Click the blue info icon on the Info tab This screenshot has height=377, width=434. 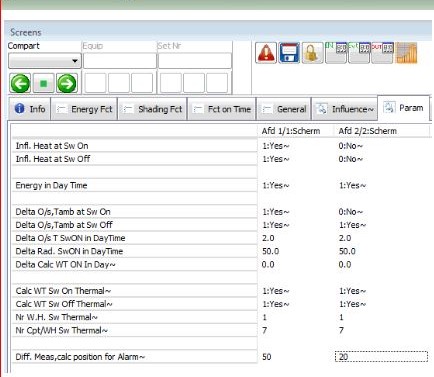20,108
